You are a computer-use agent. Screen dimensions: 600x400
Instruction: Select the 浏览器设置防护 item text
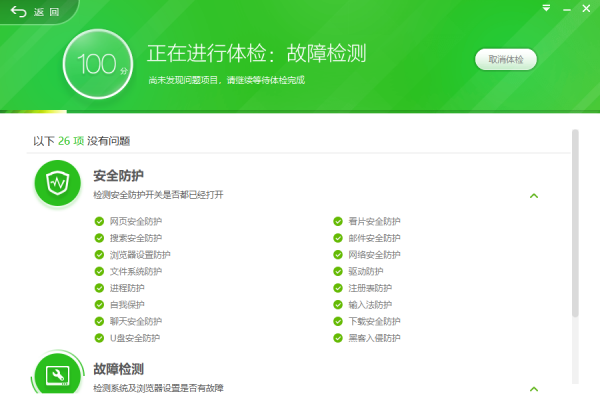[140, 255]
